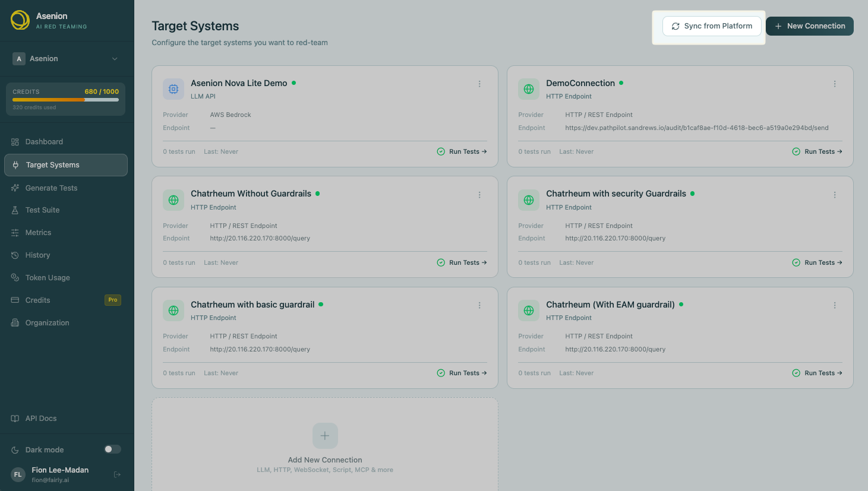Click the globe icon of DemoConnection
Viewport: 868px width, 491px height.
click(x=529, y=89)
